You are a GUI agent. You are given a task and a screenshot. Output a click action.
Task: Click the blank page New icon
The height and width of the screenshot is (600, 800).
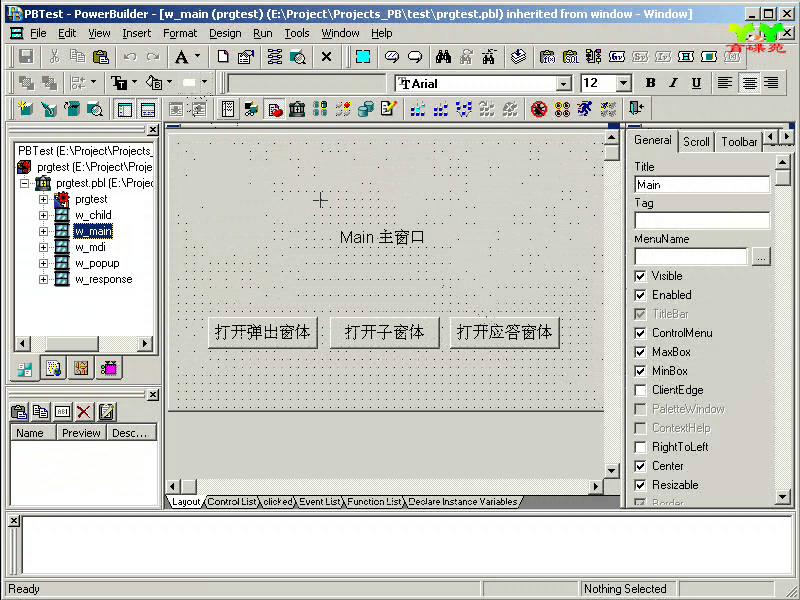222,56
